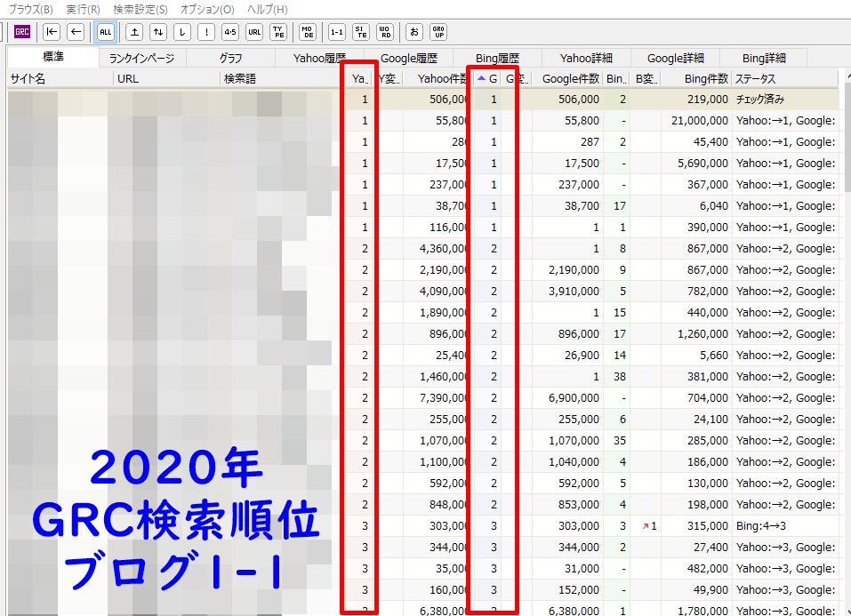851x616 pixels.
Task: Click the up-down arrows rank change icon
Action: coord(158,32)
